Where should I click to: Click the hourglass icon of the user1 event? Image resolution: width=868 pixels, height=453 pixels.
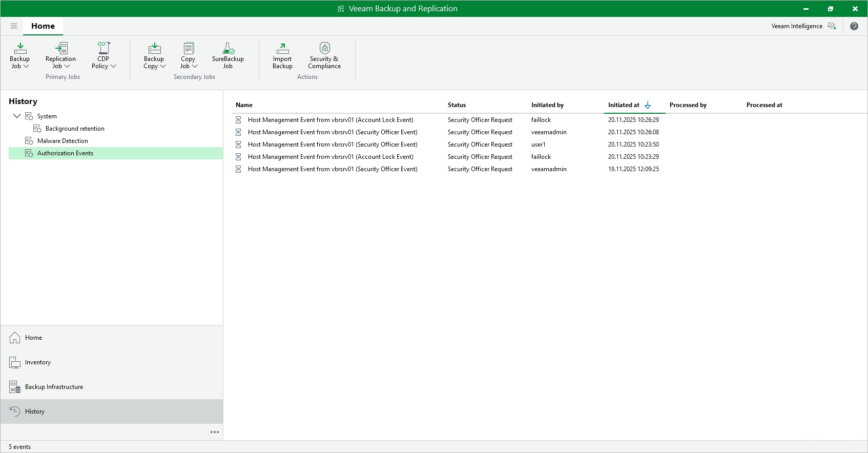238,145
